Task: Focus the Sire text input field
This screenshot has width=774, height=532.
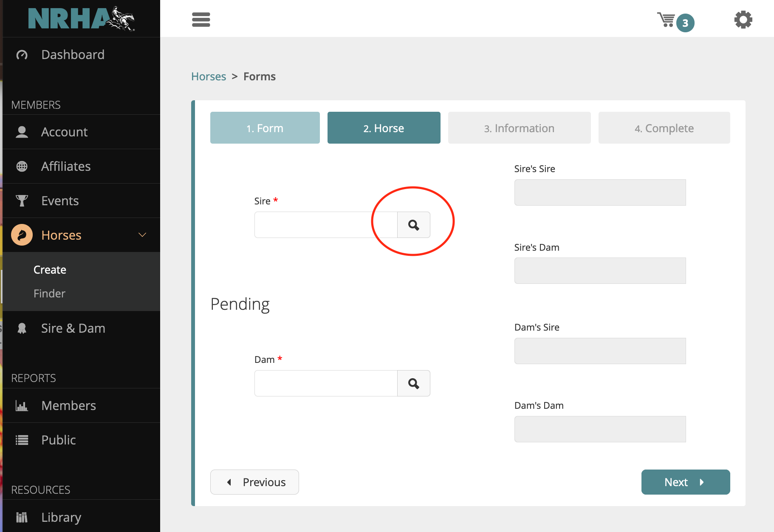Action: tap(325, 225)
